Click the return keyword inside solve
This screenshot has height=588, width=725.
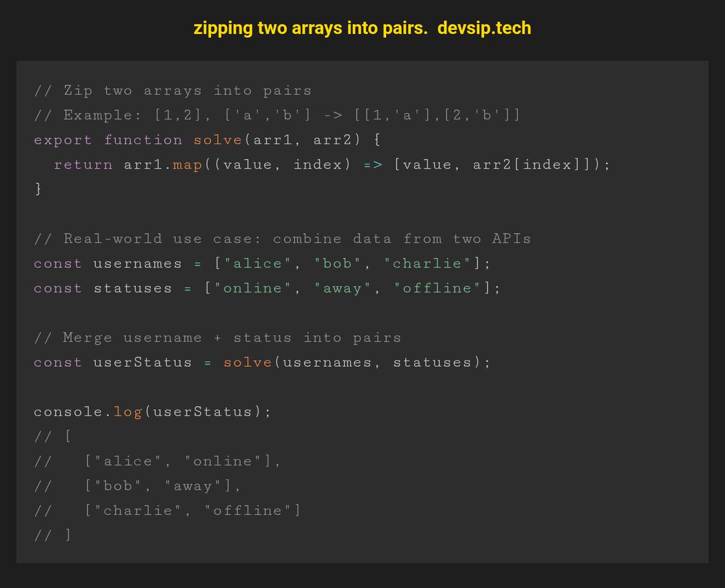[83, 164]
